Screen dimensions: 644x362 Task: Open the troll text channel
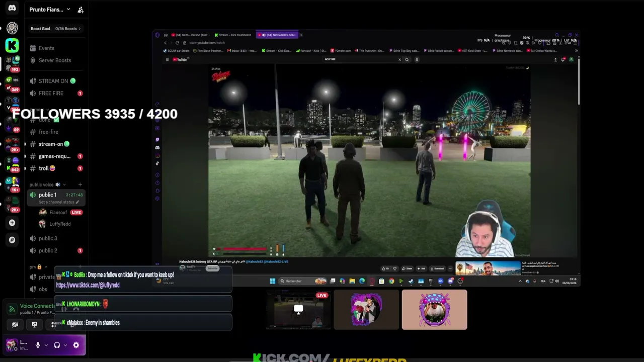point(56,168)
